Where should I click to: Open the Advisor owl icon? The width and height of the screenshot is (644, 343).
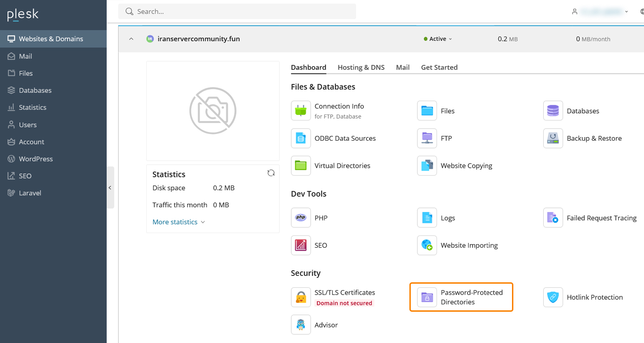point(301,325)
